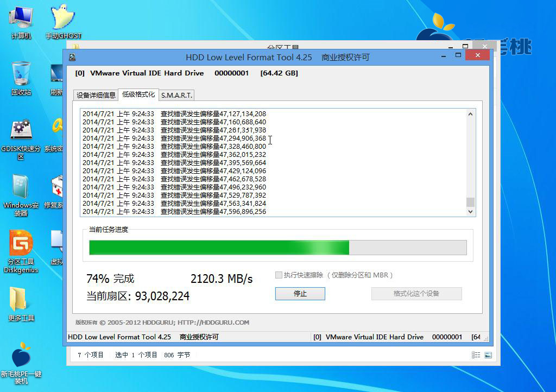The image size is (556, 392).
Task: Click the VMware Virtual IDE Hard Drive header
Action: (147, 73)
